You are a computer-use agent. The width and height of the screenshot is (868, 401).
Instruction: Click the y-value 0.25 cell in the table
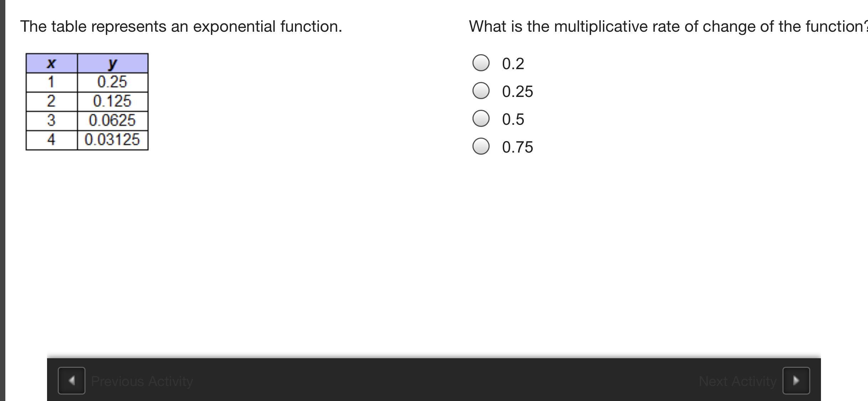(x=112, y=82)
